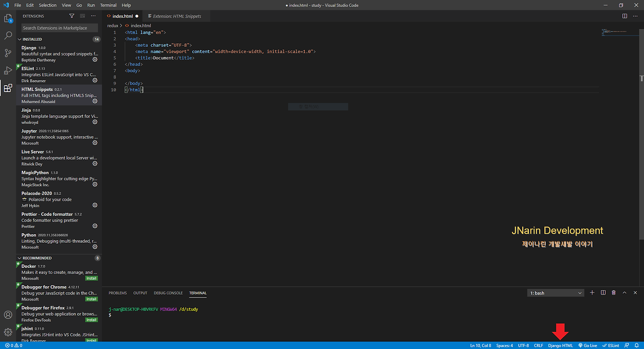This screenshot has width=644, height=349.
Task: Open the feedback icon in status bar
Action: point(626,345)
